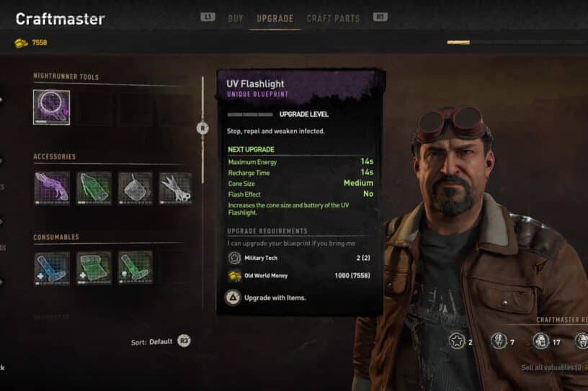Select the green scroll-shaped consumable blueprint
Viewport: 588px width, 391px height.
(94, 269)
